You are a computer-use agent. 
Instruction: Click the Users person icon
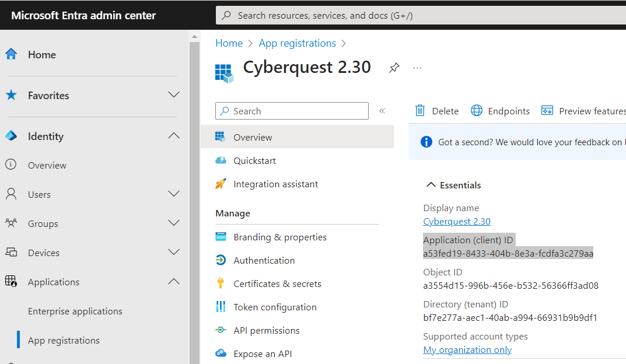11,194
